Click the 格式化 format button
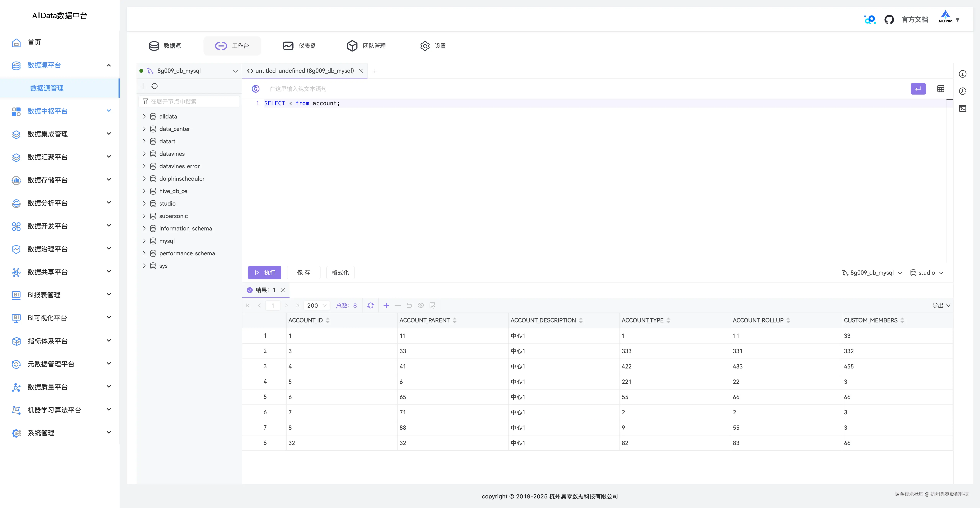This screenshot has width=980, height=508. tap(340, 273)
